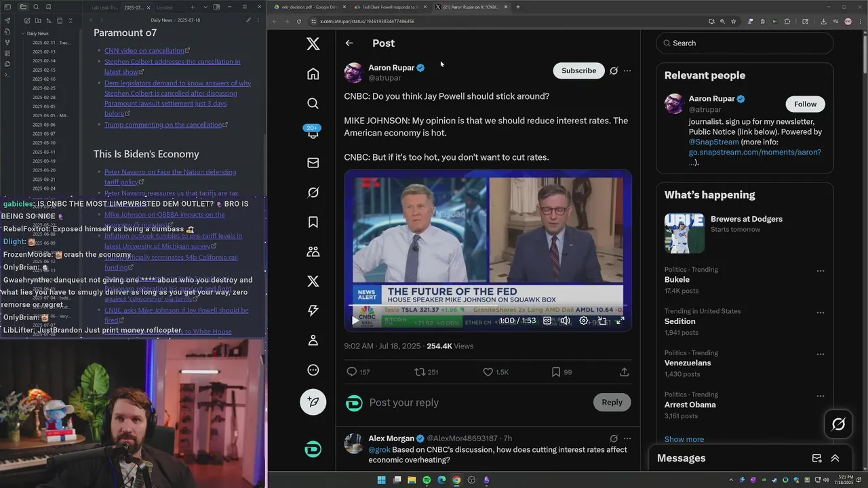Toggle Obsidian right sidebar panel

click(216, 7)
